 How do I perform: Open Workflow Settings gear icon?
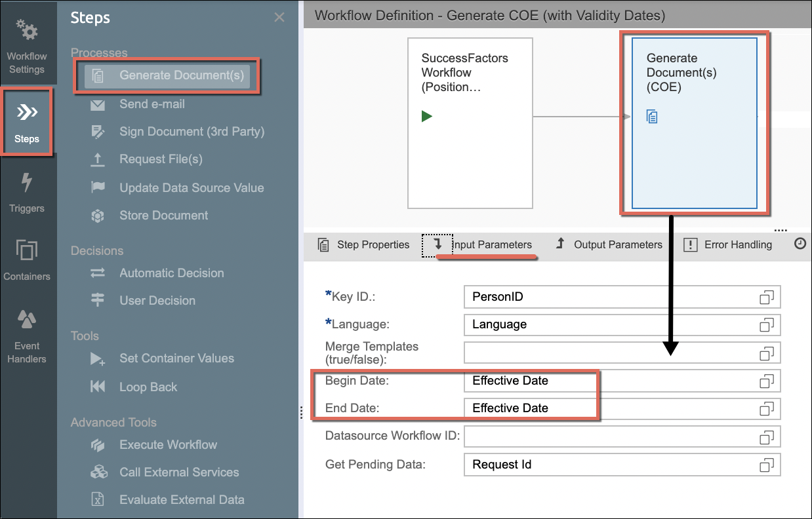pyautogui.click(x=27, y=29)
